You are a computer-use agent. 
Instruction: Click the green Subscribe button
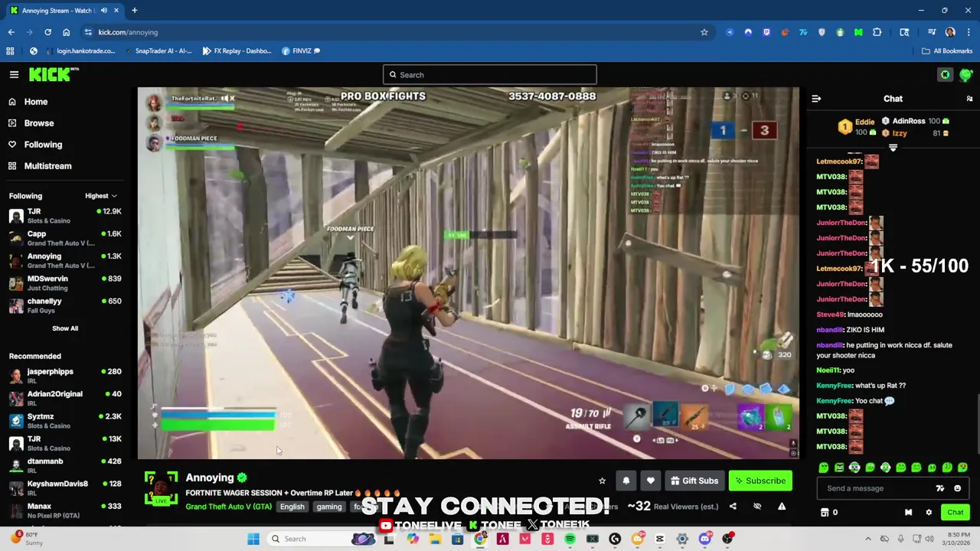coord(760,481)
